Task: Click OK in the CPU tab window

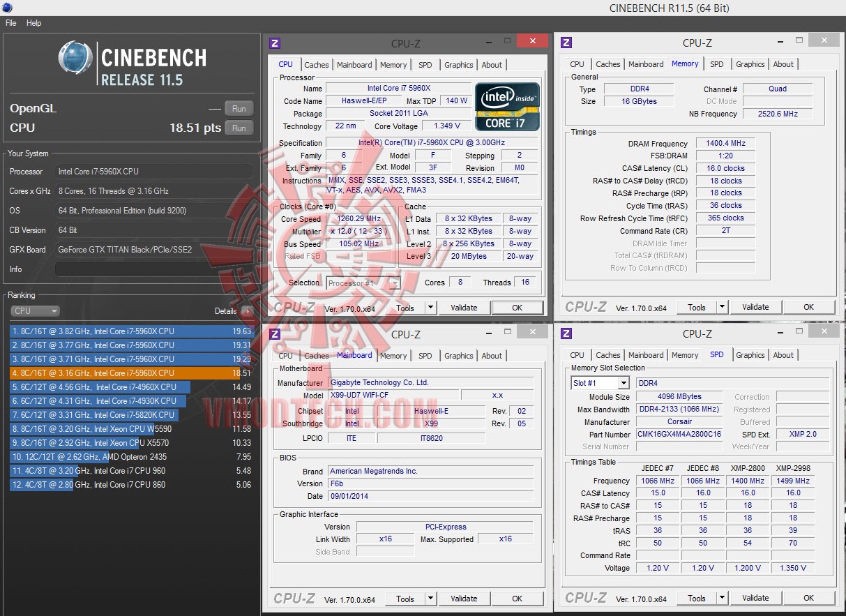Action: tap(517, 308)
